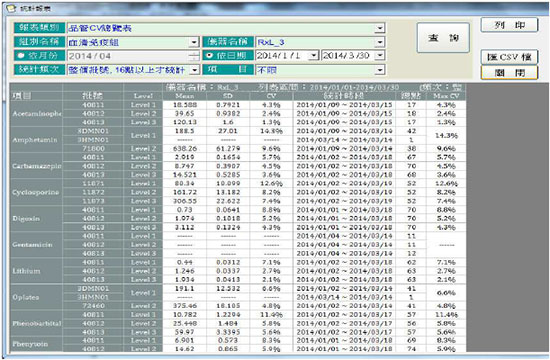Open the end date 2014/3/30 picker arrow
This screenshot has height=360, width=550.
[x=380, y=55]
